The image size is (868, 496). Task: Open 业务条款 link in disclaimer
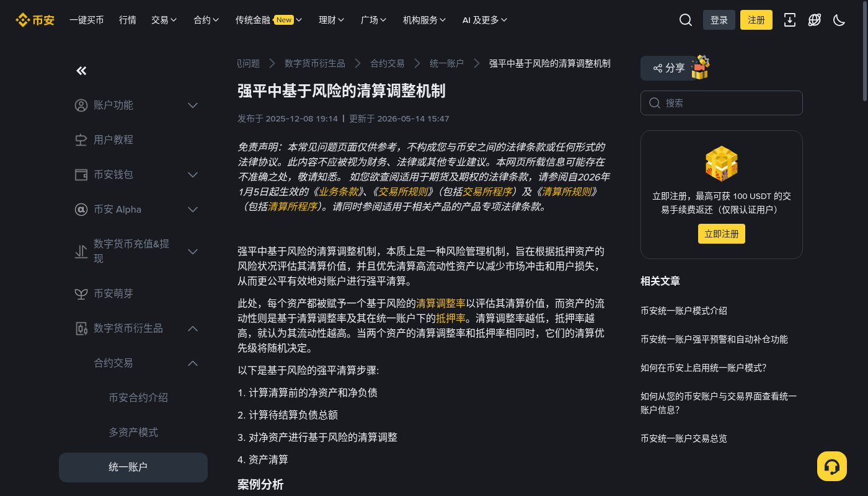(339, 192)
